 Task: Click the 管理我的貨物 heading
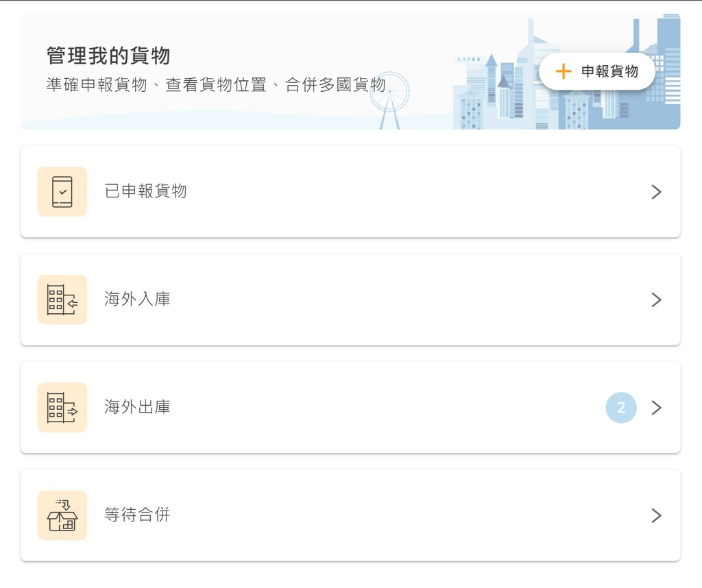point(108,56)
